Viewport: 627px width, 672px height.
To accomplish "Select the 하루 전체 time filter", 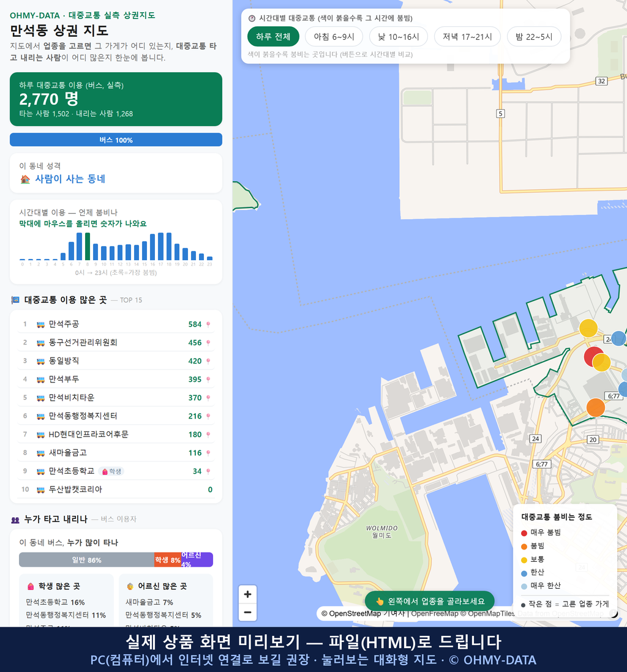I will (x=273, y=37).
